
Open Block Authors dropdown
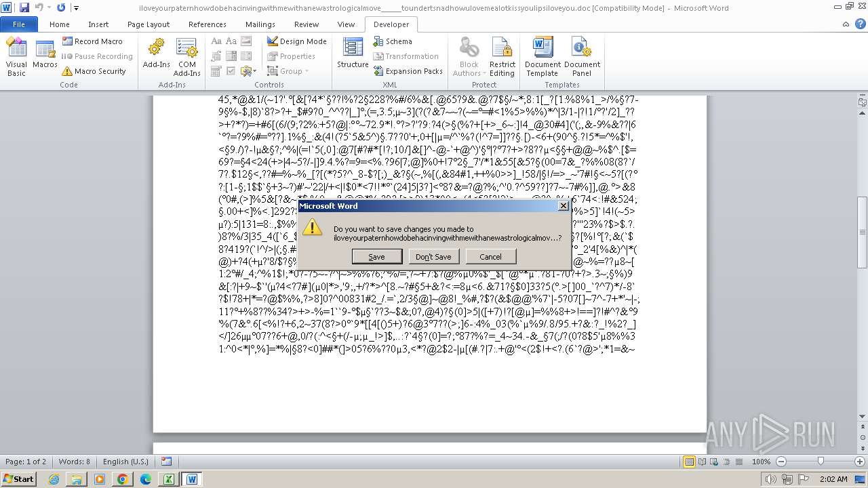(x=469, y=56)
